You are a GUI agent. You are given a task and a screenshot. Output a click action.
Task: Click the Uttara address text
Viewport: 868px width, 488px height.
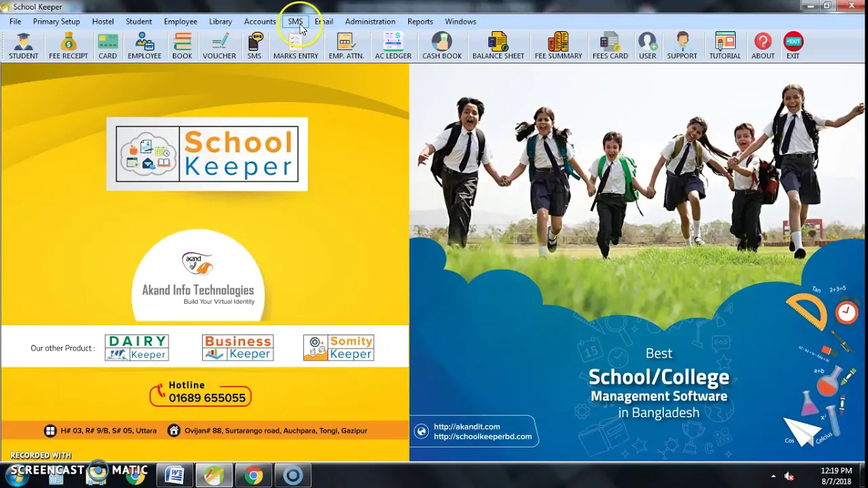coord(108,430)
